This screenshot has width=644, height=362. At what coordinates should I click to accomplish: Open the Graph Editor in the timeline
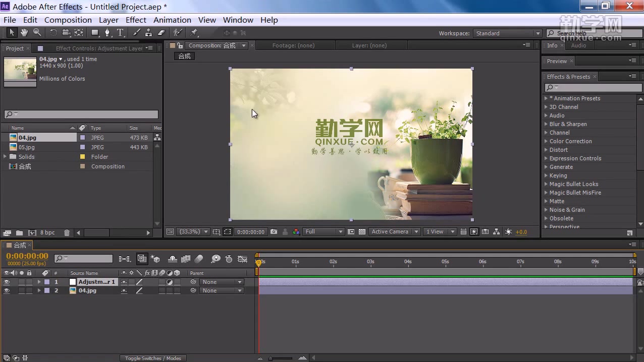pos(242,259)
